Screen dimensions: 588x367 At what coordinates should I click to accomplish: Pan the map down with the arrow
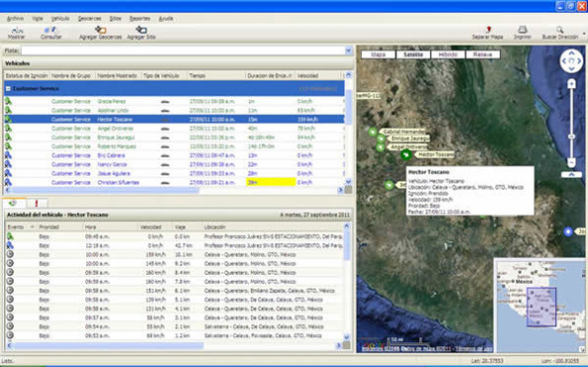tap(571, 68)
